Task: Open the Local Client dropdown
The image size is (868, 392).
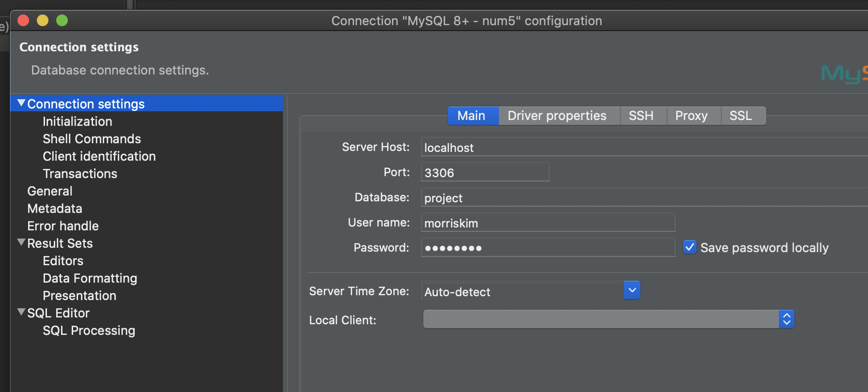Action: point(608,319)
